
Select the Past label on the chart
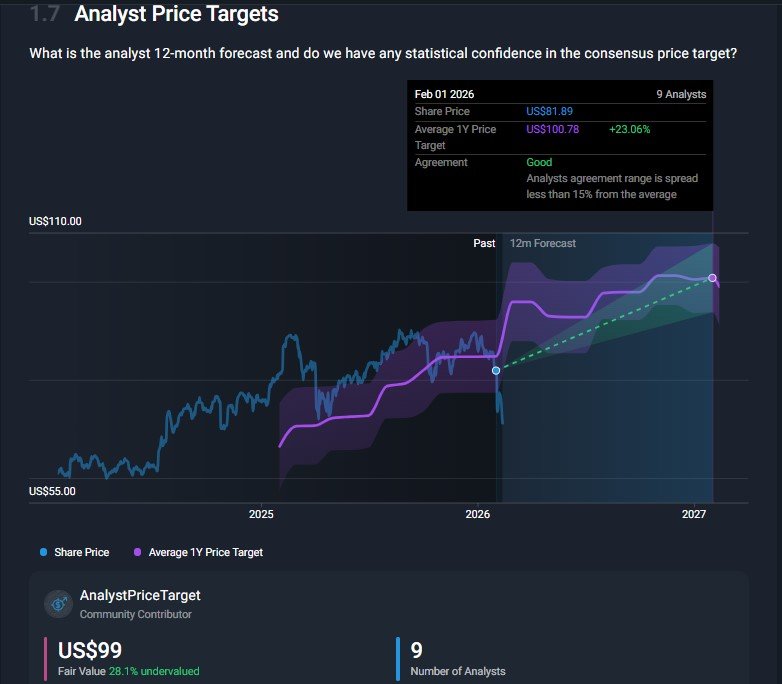(x=484, y=243)
